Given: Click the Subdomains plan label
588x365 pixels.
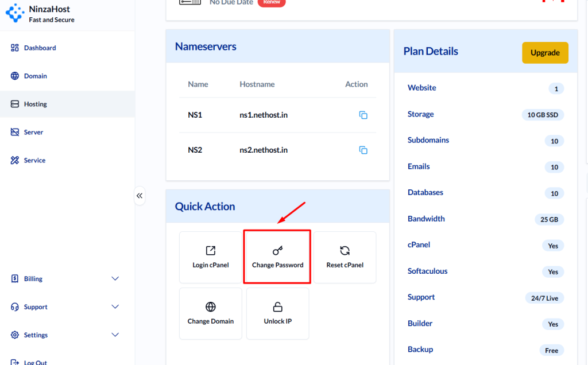Looking at the screenshot, I should (x=428, y=140).
